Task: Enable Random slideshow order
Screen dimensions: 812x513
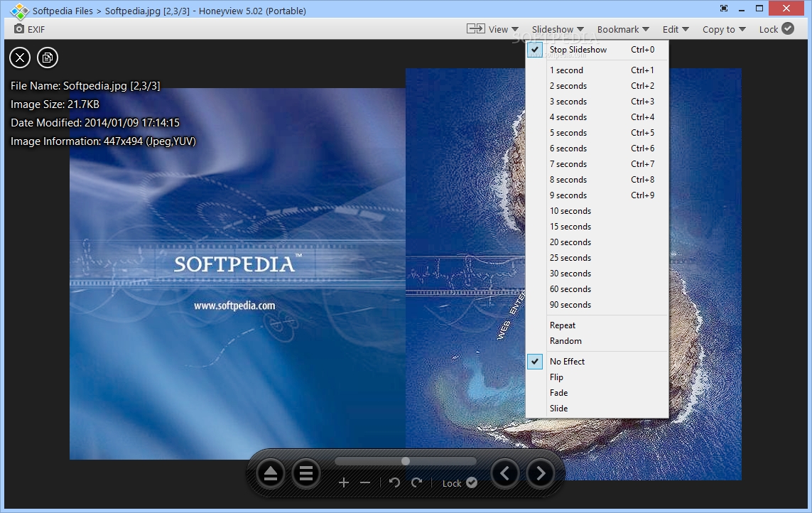Action: (x=597, y=341)
